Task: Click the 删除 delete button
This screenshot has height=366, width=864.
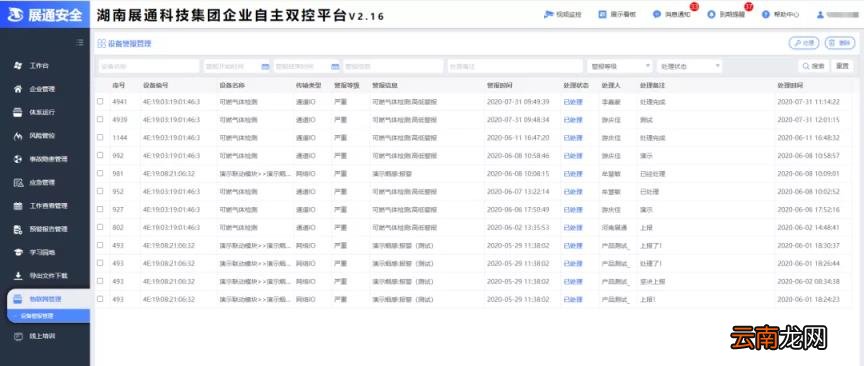Action: 840,43
